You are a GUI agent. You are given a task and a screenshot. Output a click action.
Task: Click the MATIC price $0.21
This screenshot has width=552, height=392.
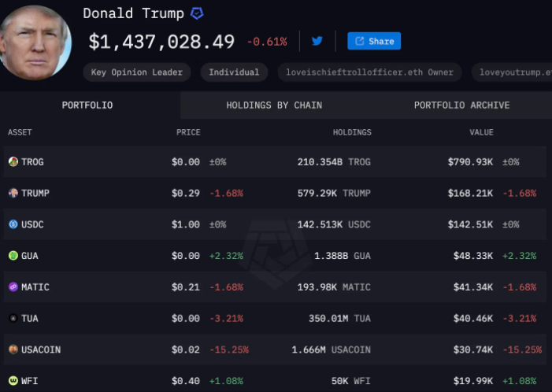click(x=186, y=287)
